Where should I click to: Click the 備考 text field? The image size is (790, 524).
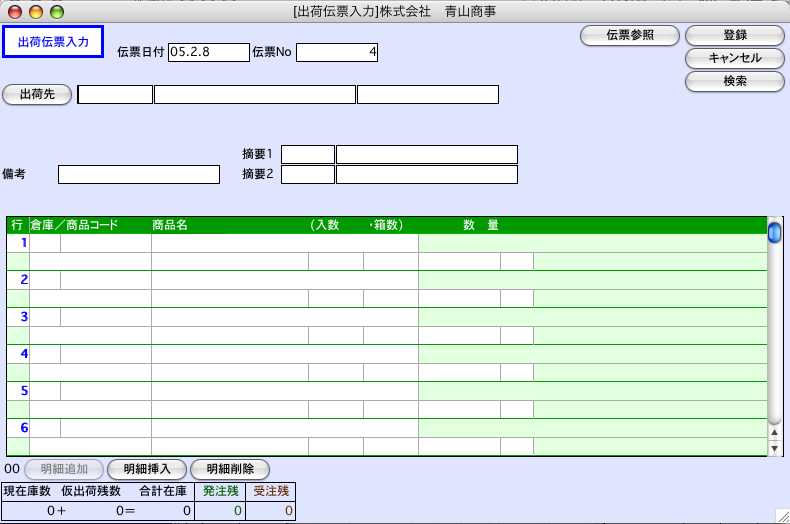click(138, 175)
